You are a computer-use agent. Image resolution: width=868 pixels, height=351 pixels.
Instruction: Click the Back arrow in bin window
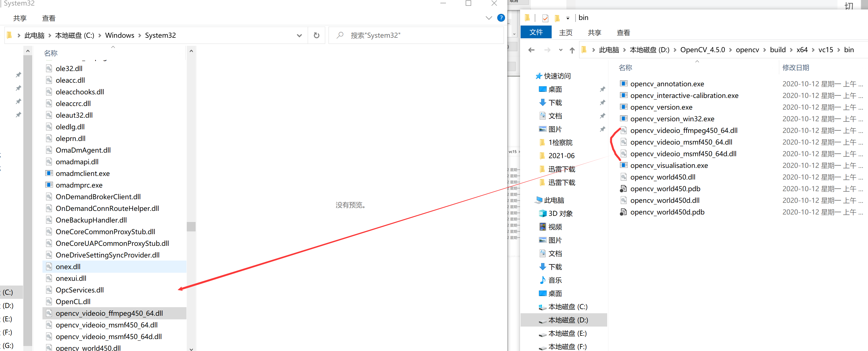click(x=531, y=50)
